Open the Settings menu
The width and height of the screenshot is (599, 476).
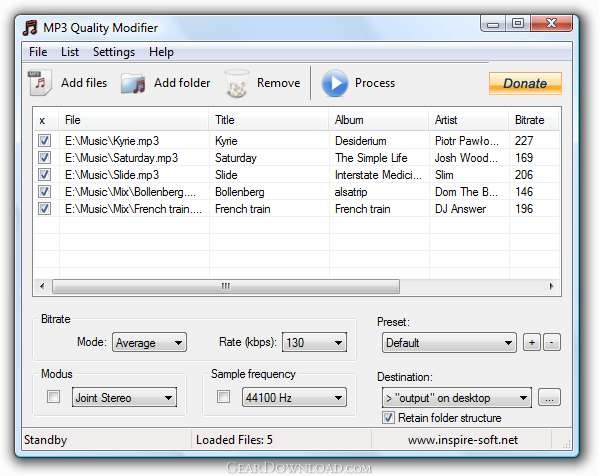114,52
